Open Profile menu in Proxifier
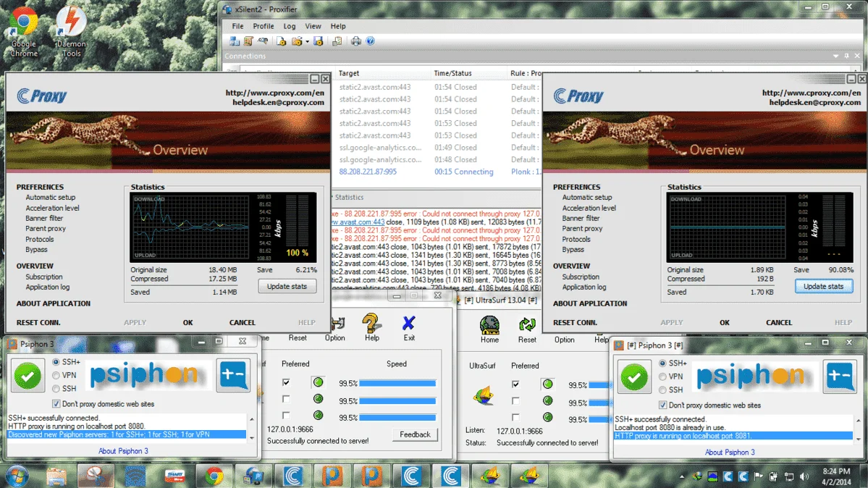This screenshot has width=868, height=488. coord(263,26)
